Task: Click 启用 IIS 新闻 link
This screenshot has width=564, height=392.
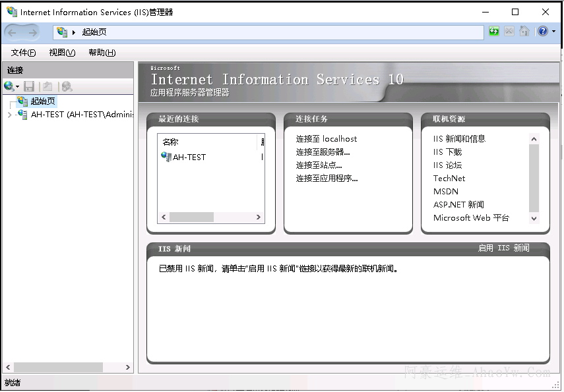Action: [503, 248]
